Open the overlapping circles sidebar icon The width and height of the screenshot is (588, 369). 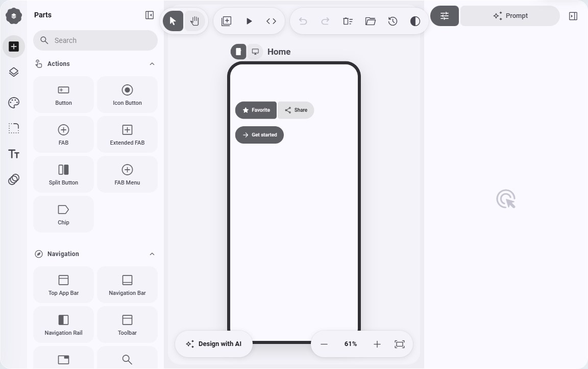(14, 179)
